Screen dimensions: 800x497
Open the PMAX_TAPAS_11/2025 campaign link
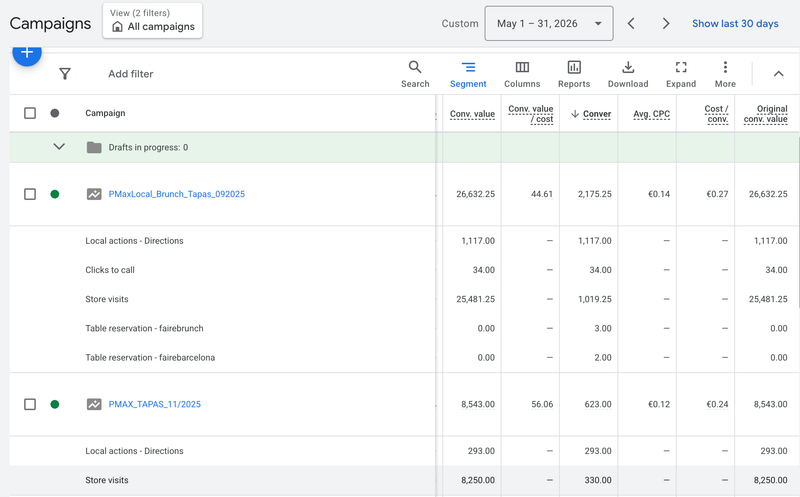point(155,404)
